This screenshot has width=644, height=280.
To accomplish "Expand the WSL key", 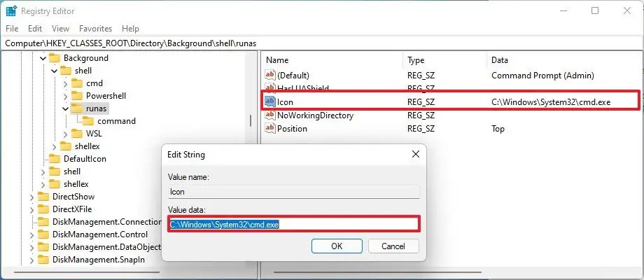I will [x=66, y=134].
